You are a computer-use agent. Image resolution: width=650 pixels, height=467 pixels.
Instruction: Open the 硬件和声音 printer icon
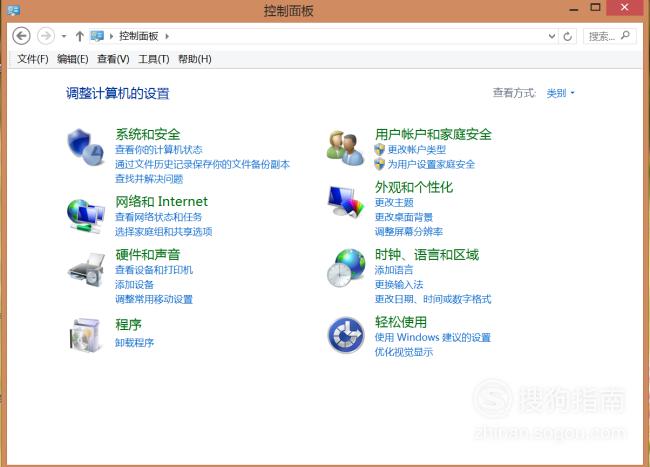pyautogui.click(x=86, y=269)
